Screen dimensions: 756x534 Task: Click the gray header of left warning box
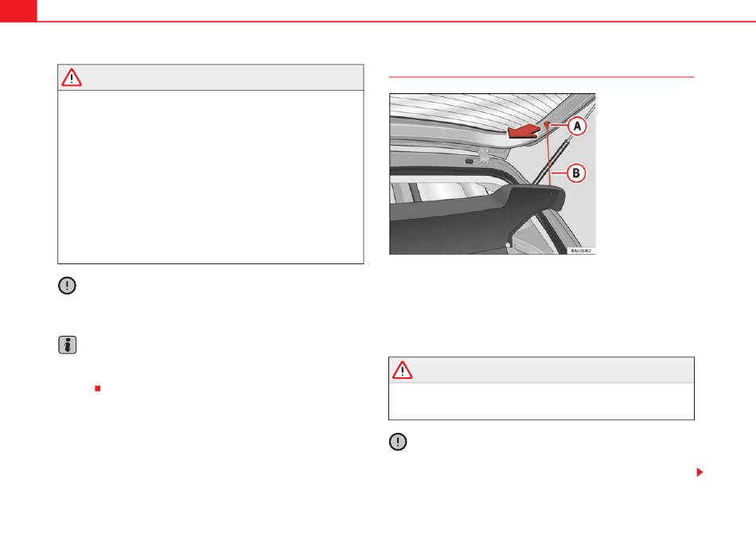pos(211,78)
